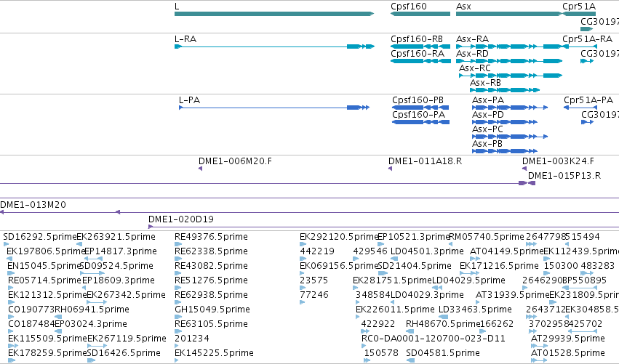The image size is (619, 364).
Task: Select the Cpr51A-RA transcript label
Action: point(588,39)
